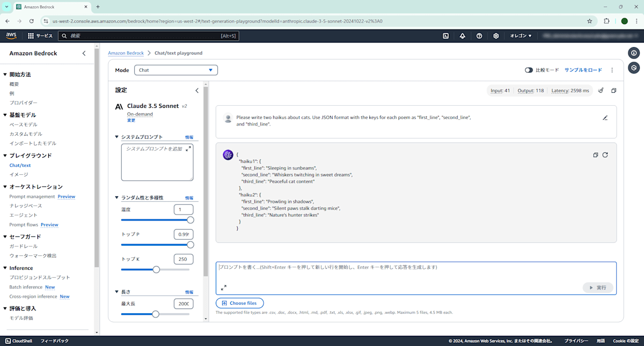Collapse the Amazon Bedrock sidebar arrow
The width and height of the screenshot is (644, 346).
tap(84, 53)
